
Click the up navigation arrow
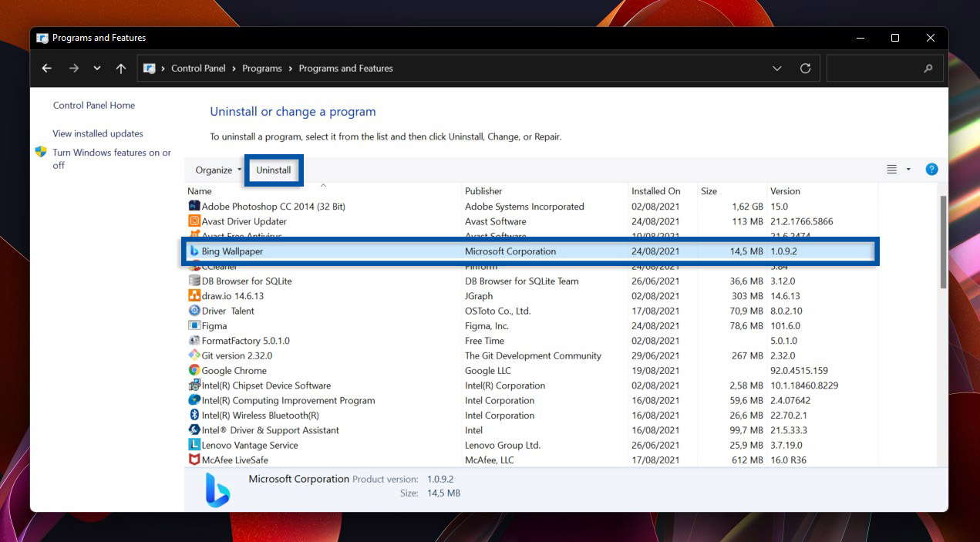(120, 68)
